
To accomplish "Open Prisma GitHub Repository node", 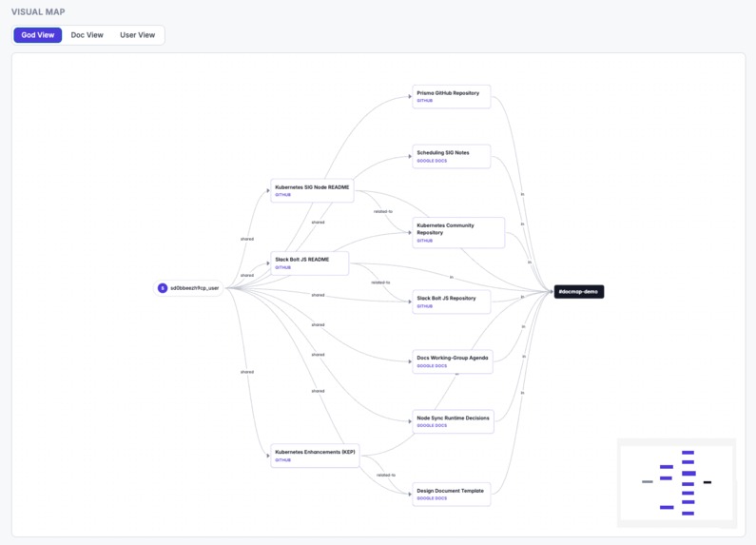I will [452, 96].
